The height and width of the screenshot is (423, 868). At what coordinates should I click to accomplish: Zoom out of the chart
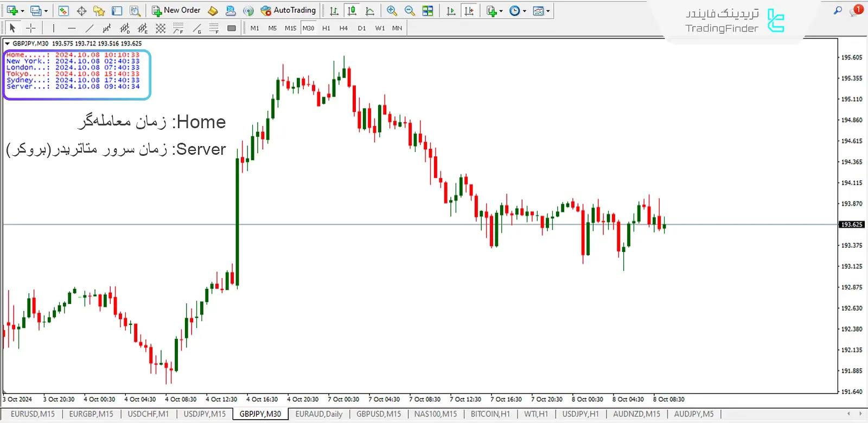click(x=410, y=11)
